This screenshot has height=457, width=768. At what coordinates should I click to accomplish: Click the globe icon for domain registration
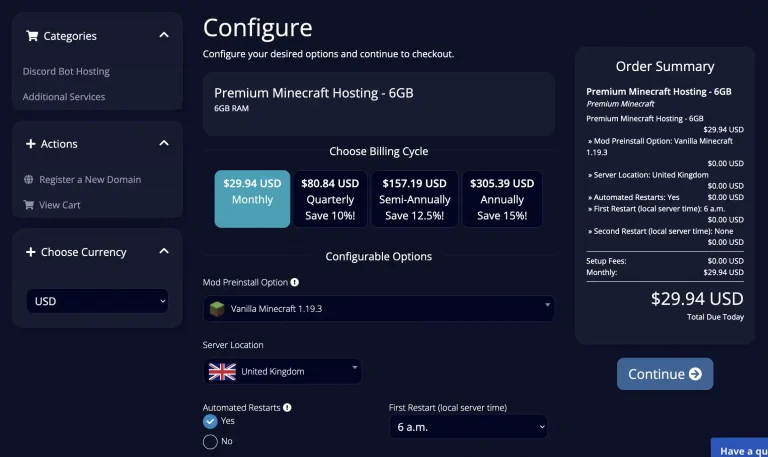tap(28, 179)
